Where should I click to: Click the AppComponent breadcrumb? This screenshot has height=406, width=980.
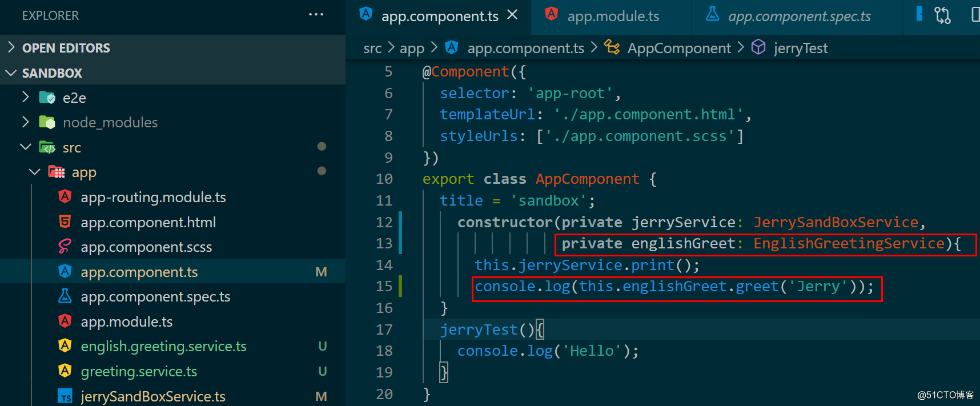tap(679, 48)
